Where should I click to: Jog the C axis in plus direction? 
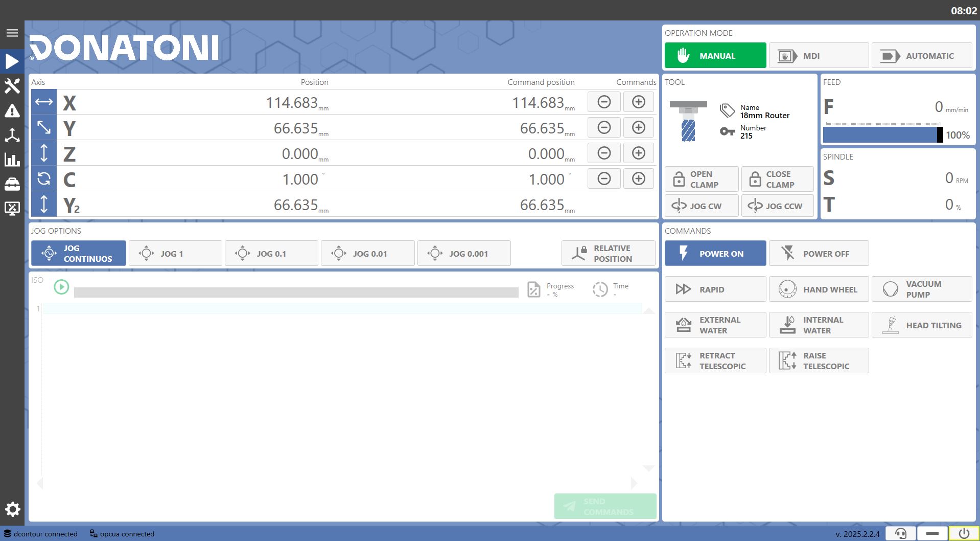coord(639,179)
